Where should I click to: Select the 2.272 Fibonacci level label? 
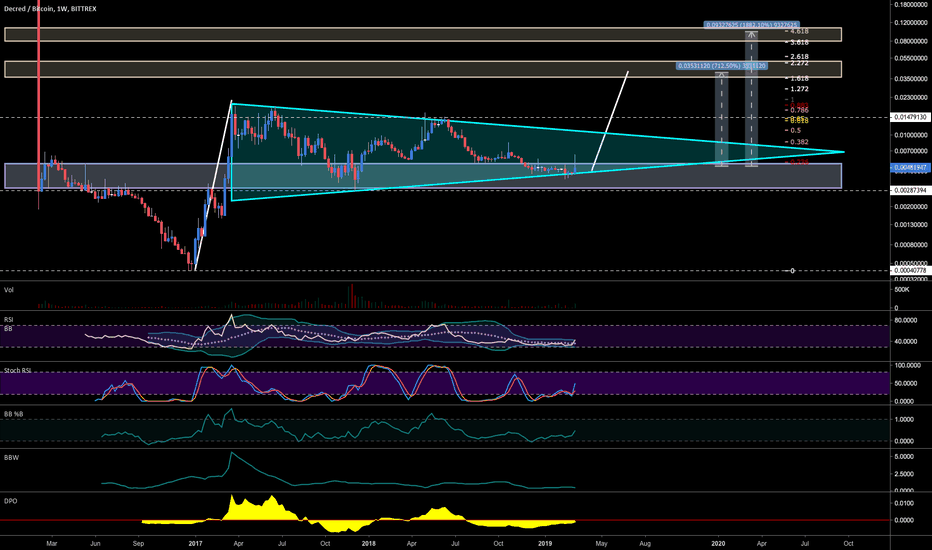pyautogui.click(x=799, y=63)
